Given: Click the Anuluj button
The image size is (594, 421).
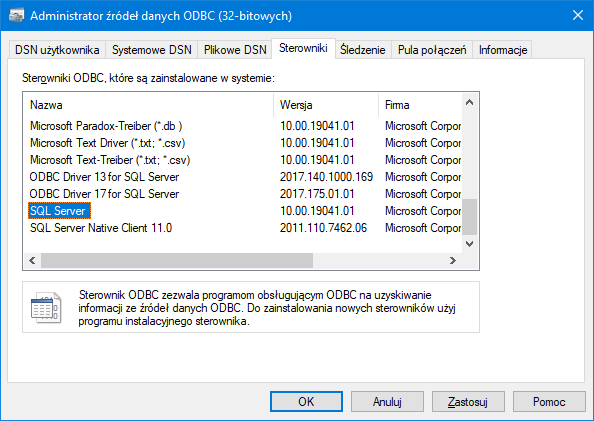Looking at the screenshot, I should tap(387, 401).
